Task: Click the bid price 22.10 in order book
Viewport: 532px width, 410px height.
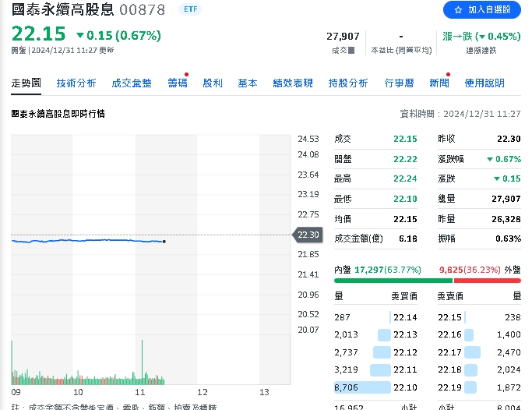Action: click(405, 387)
